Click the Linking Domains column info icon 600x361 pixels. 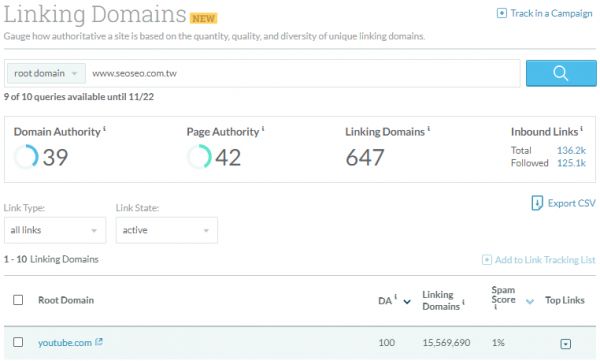[x=463, y=302]
